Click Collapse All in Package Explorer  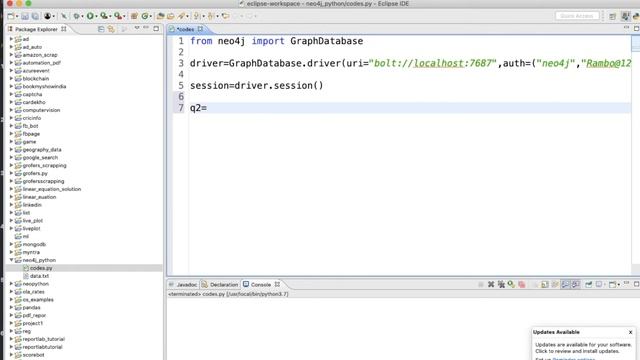coord(101,29)
